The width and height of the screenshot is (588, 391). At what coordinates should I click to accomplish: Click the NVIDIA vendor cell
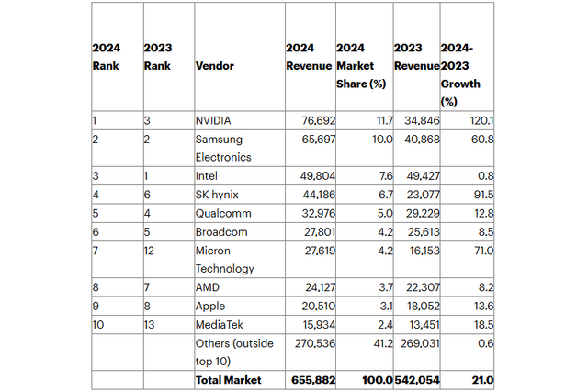pyautogui.click(x=215, y=120)
